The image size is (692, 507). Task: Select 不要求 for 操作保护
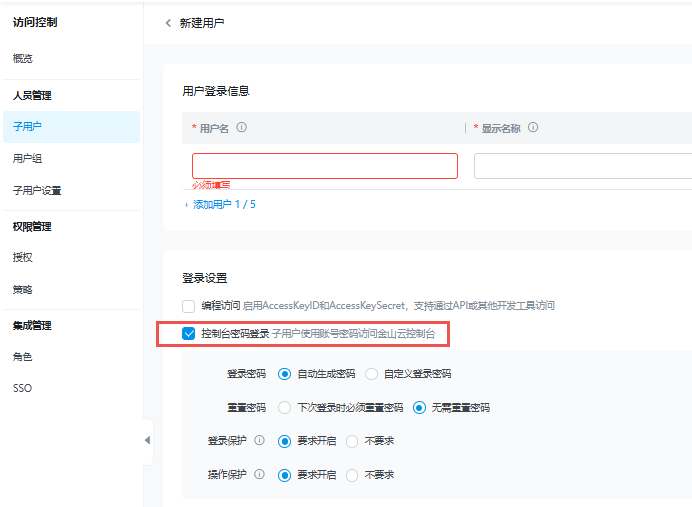point(352,475)
